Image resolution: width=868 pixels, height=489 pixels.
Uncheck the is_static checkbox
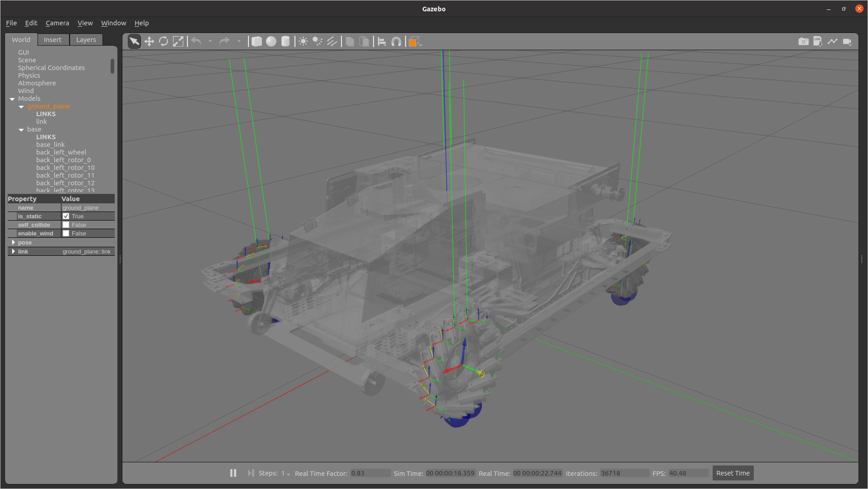click(66, 216)
